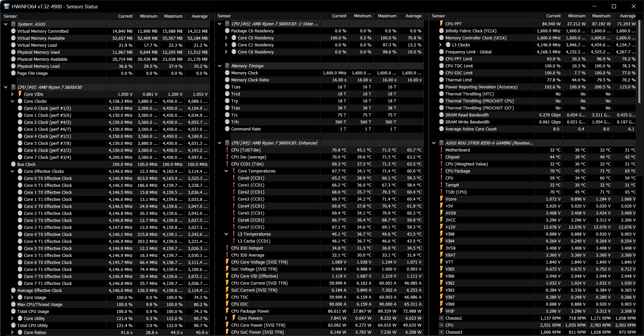Click the Thermal Throttling (HTC) icon
Viewport: 644px width, 336px height.
point(441,94)
